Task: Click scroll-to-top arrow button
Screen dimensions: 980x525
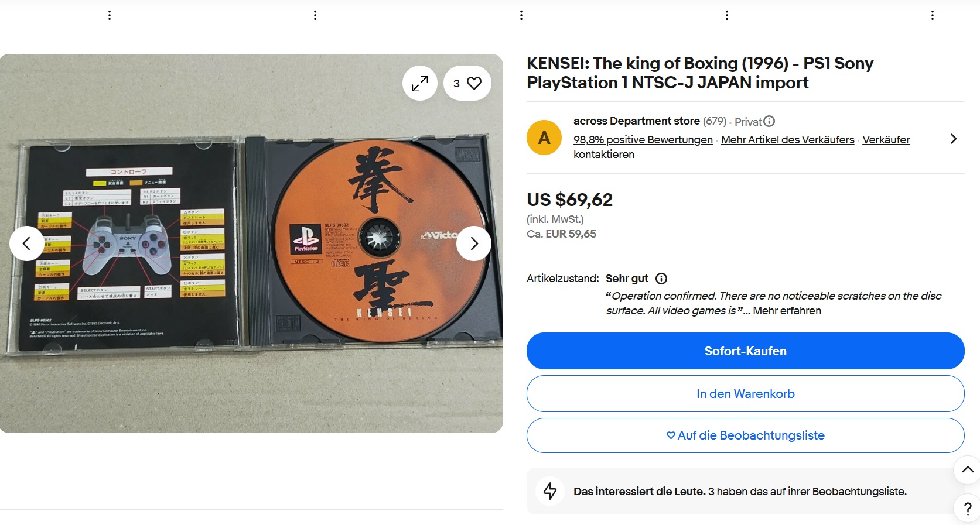Action: pyautogui.click(x=967, y=469)
